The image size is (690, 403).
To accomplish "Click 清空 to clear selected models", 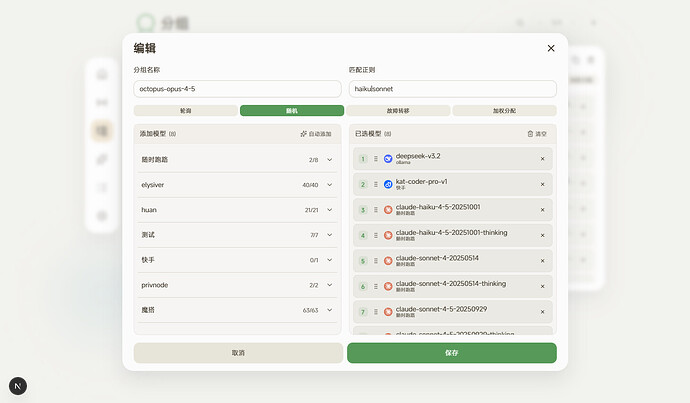I will pos(537,134).
